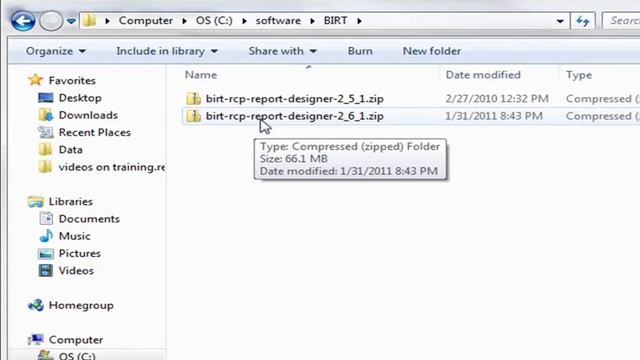The height and width of the screenshot is (360, 640).
Task: Open Pictures library
Action: [x=80, y=253]
